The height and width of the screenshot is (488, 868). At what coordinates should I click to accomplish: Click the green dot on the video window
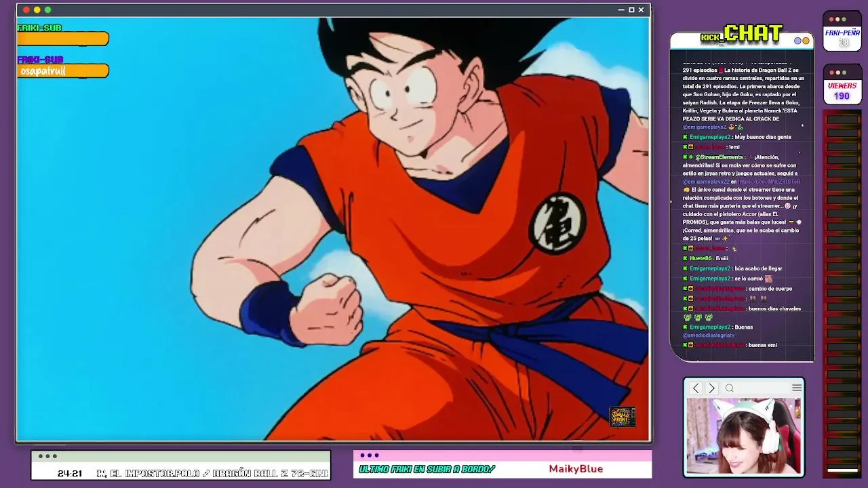[47, 10]
